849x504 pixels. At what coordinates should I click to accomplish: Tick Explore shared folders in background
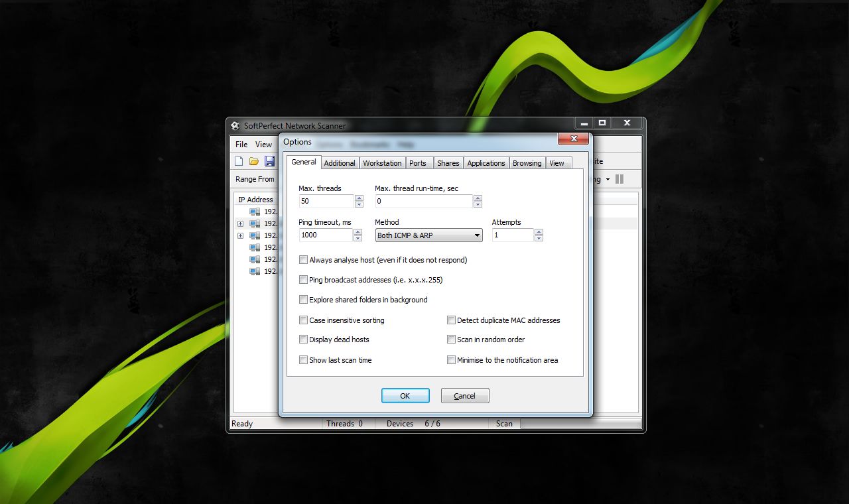(x=303, y=300)
